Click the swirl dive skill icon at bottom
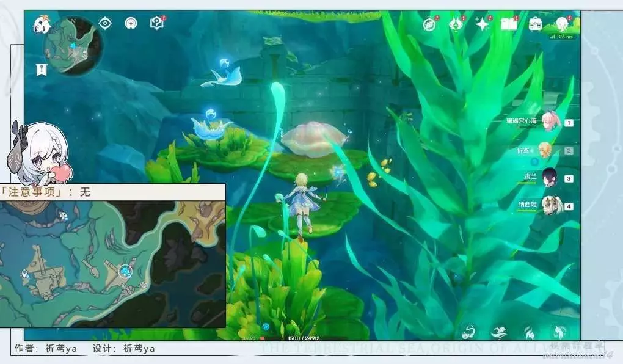The width and height of the screenshot is (623, 364). coord(468,332)
